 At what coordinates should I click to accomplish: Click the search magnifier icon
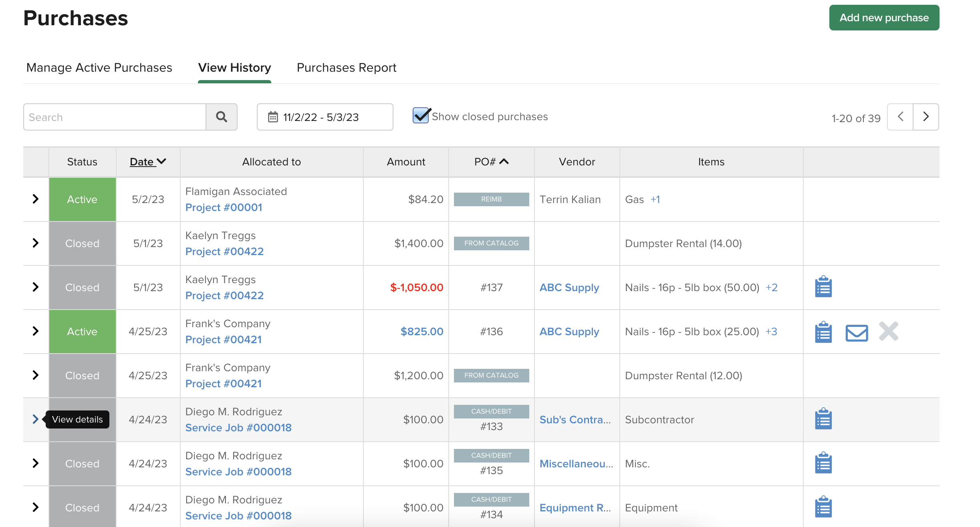(x=222, y=117)
